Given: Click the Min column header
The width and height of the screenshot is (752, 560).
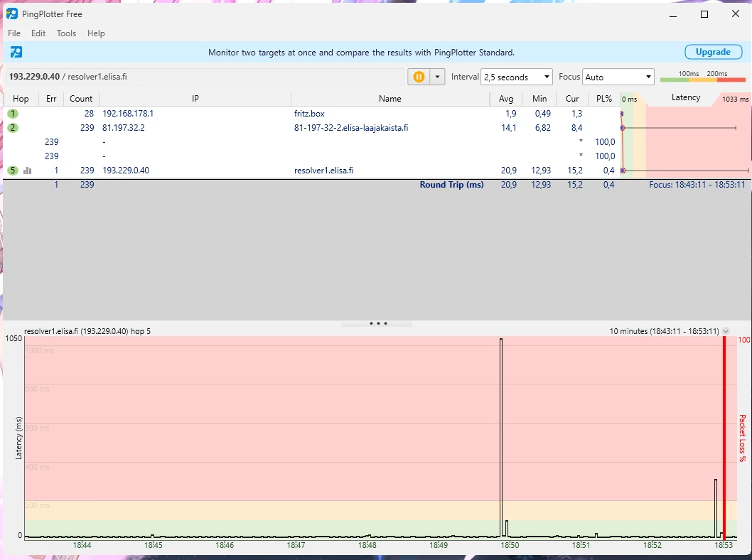Looking at the screenshot, I should click(x=539, y=99).
